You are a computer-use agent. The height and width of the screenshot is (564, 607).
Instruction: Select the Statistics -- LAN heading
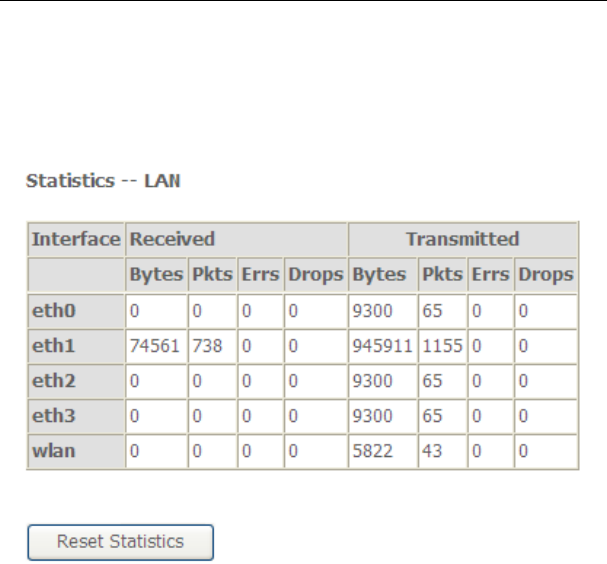[103, 181]
